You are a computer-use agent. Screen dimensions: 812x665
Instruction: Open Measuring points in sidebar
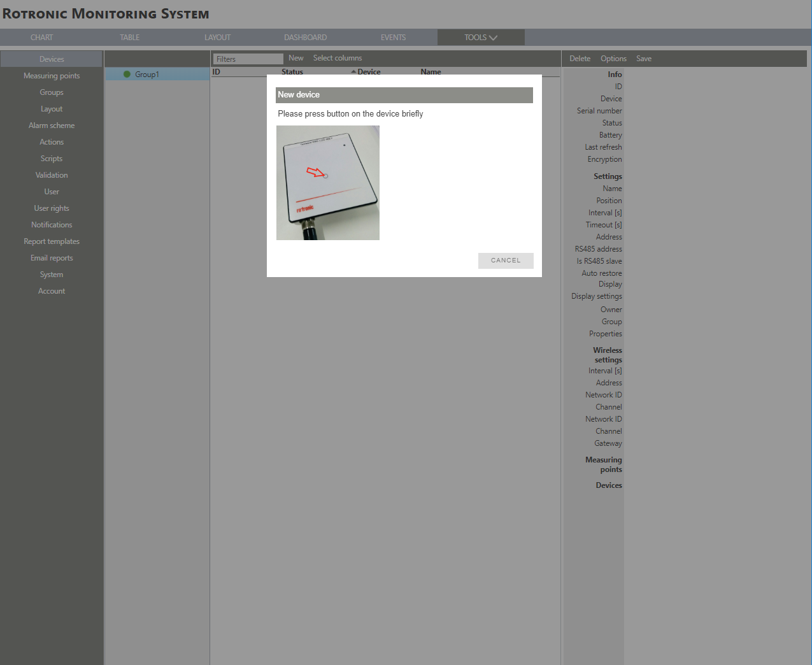[x=52, y=76]
